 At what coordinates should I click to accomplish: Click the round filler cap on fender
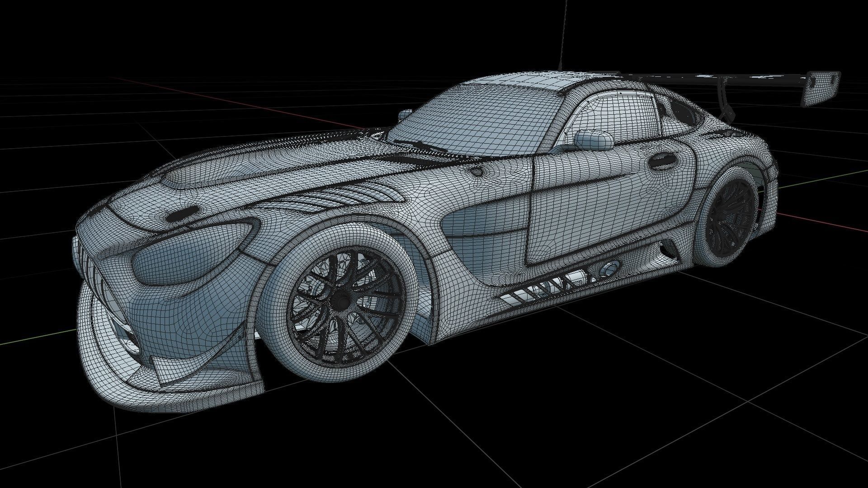[476, 172]
